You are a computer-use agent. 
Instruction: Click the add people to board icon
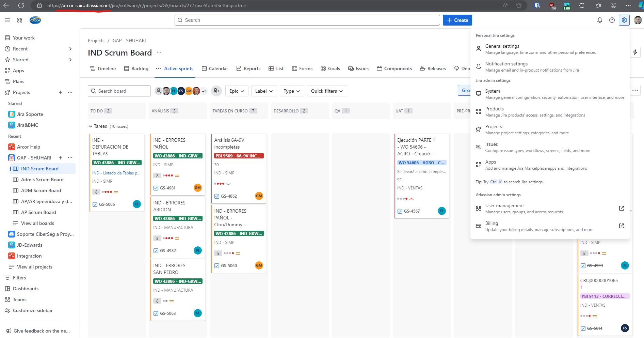click(216, 91)
